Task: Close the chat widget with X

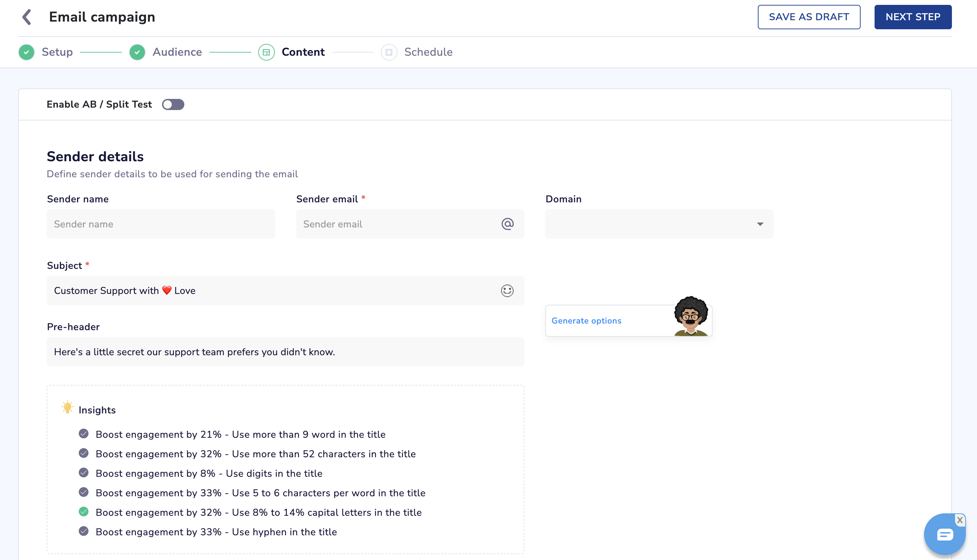Action: (960, 520)
